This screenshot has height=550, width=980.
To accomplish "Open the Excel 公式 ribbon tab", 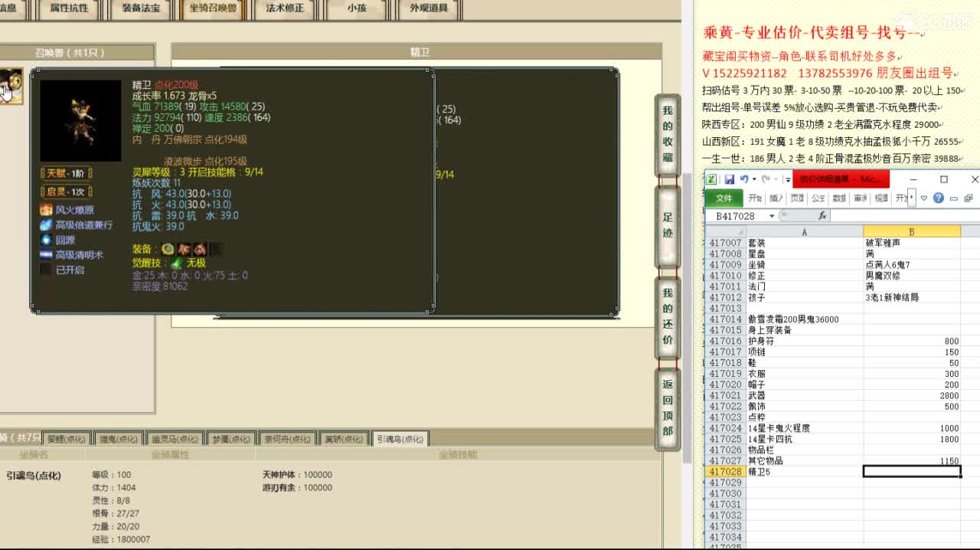I will point(818,198).
